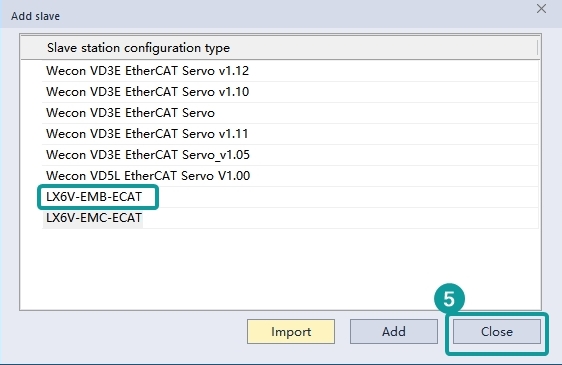
Task: Click the Import button
Action: [291, 332]
